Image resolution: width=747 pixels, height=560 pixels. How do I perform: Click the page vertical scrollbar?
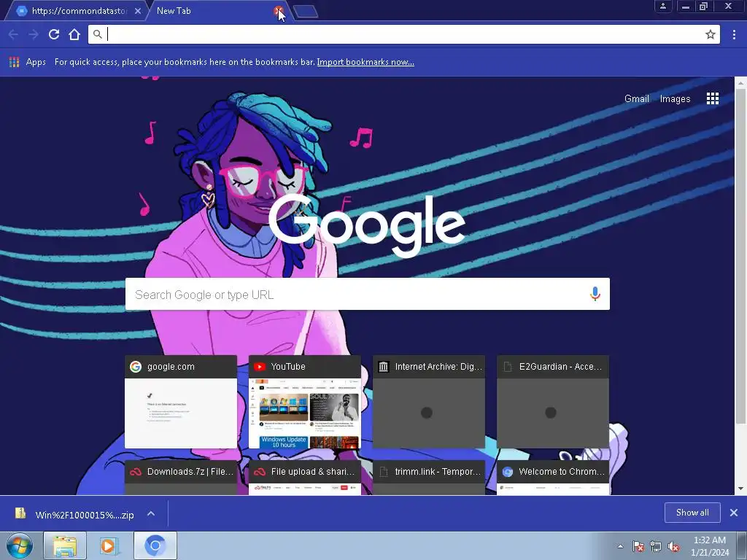[x=740, y=256]
